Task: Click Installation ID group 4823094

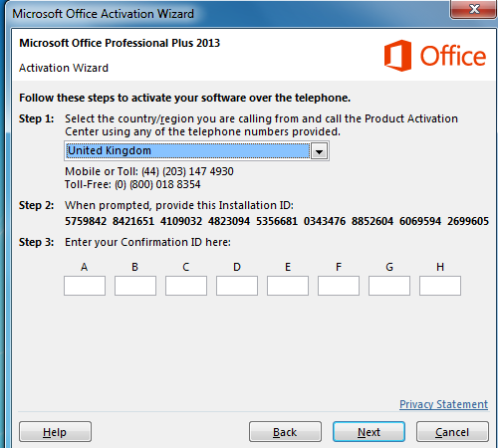Action: click(x=229, y=221)
